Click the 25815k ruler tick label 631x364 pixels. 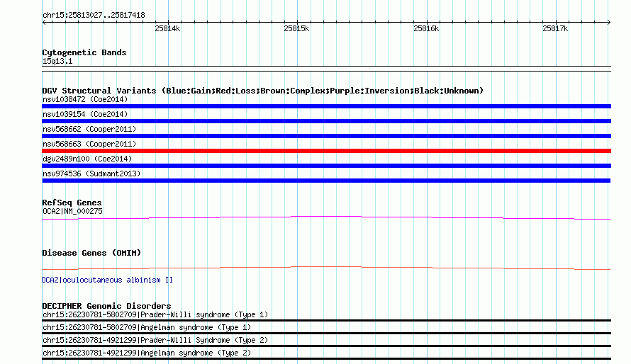point(296,28)
